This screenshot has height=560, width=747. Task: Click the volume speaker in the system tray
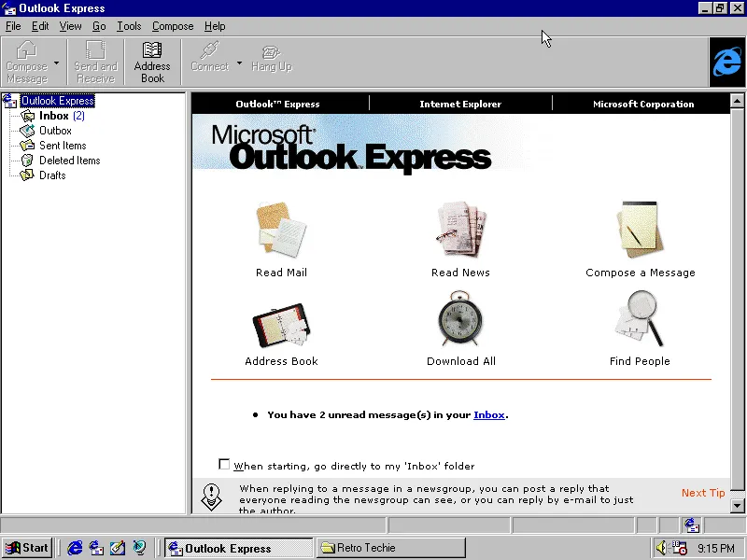[661, 548]
